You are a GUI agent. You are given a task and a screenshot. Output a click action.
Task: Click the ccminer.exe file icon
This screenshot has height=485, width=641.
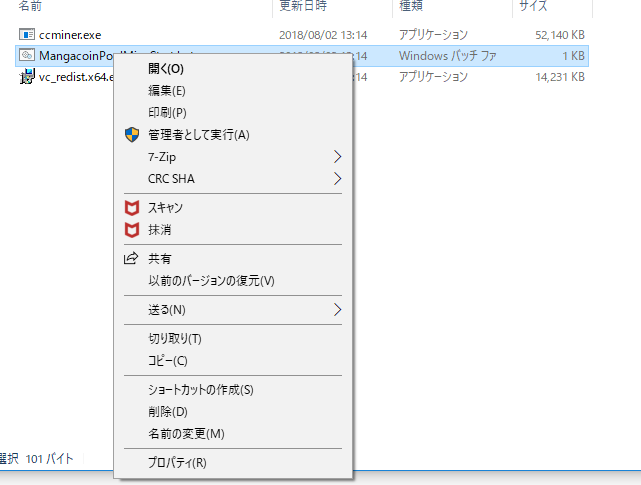[27, 35]
